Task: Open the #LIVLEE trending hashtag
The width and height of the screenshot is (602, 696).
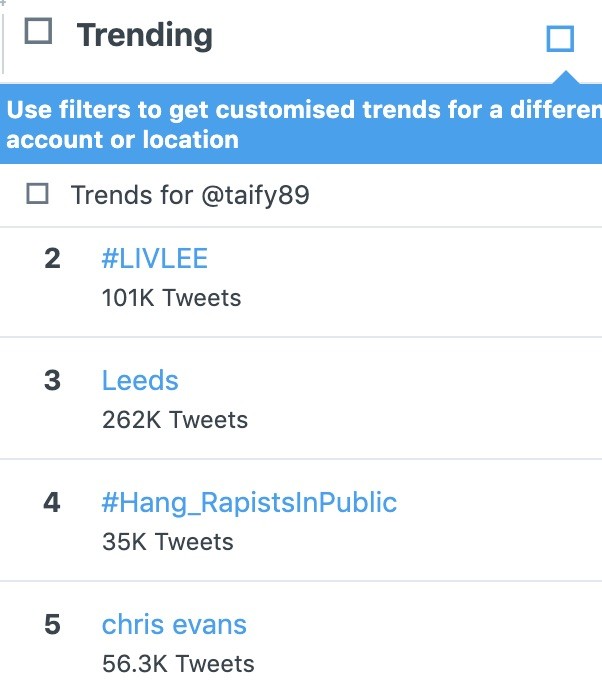Action: (x=155, y=259)
